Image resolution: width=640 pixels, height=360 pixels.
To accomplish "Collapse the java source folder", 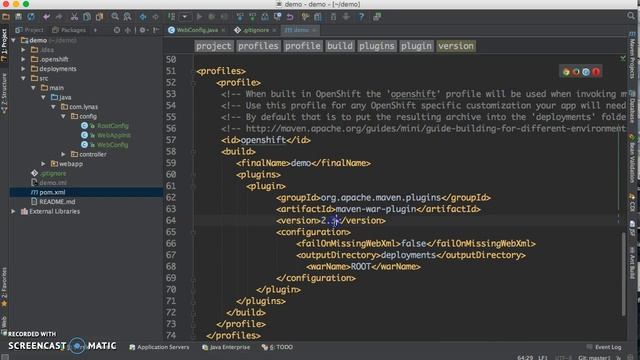I will [43, 97].
